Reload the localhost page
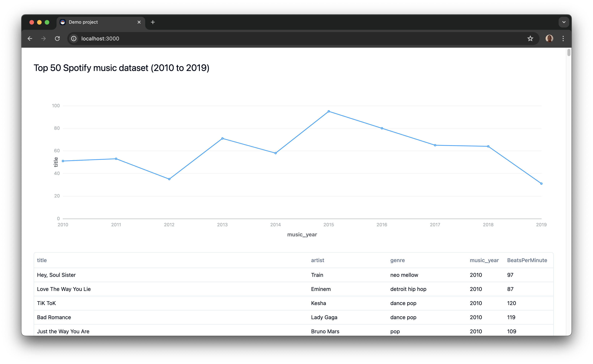This screenshot has height=364, width=593. coord(57,39)
